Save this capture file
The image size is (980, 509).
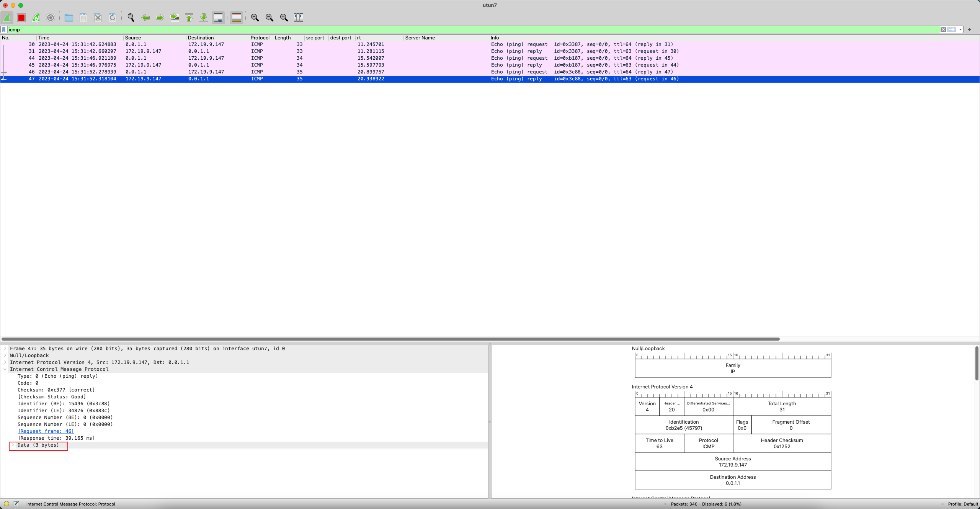tap(83, 18)
